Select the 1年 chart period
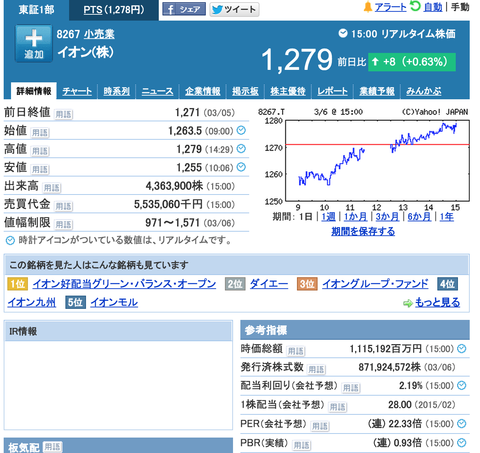 [x=447, y=217]
